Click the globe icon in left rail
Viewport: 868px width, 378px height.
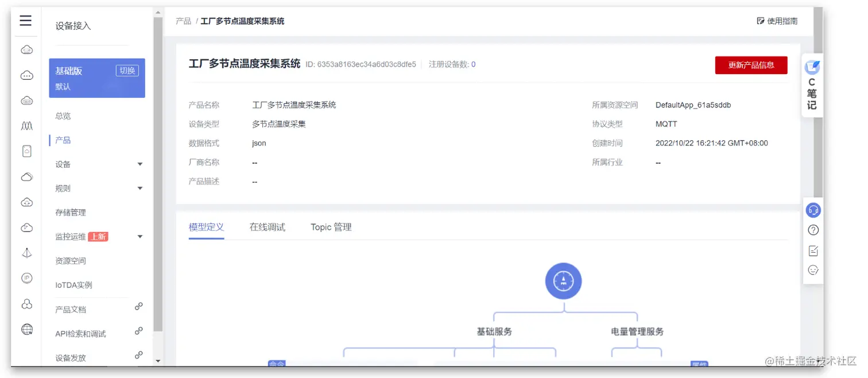[26, 329]
